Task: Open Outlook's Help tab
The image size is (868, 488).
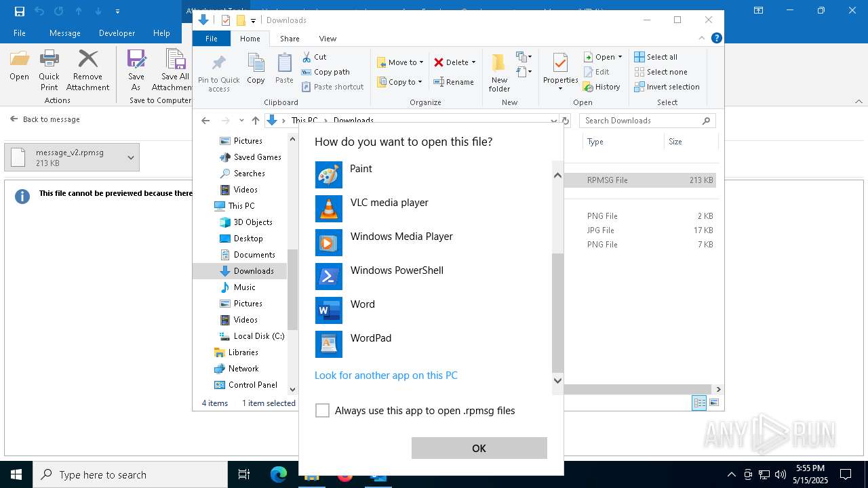Action: coord(161,33)
